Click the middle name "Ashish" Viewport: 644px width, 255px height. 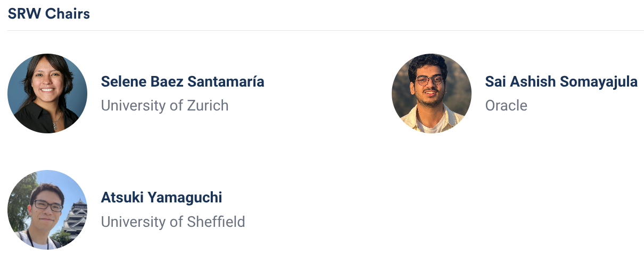tap(532, 82)
